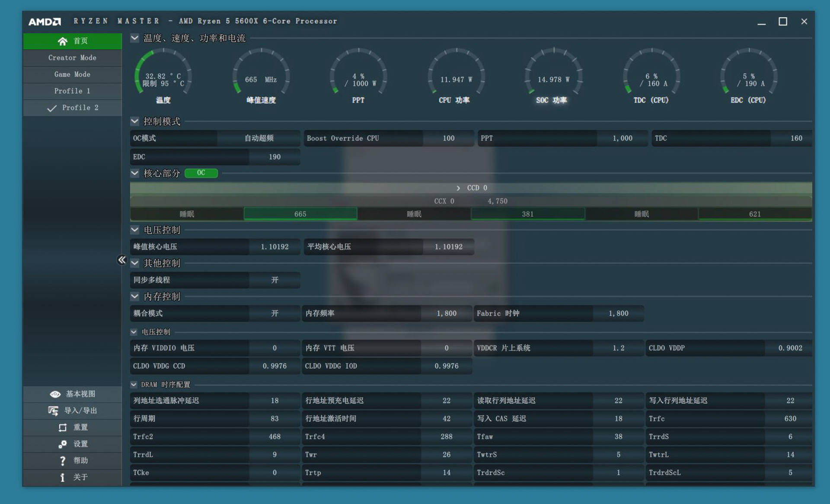The height and width of the screenshot is (504, 830).
Task: Click the SOC power gauge
Action: (554, 72)
